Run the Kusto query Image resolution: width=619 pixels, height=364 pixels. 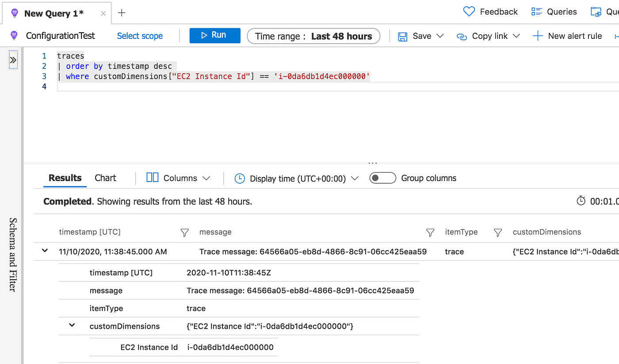(x=215, y=36)
